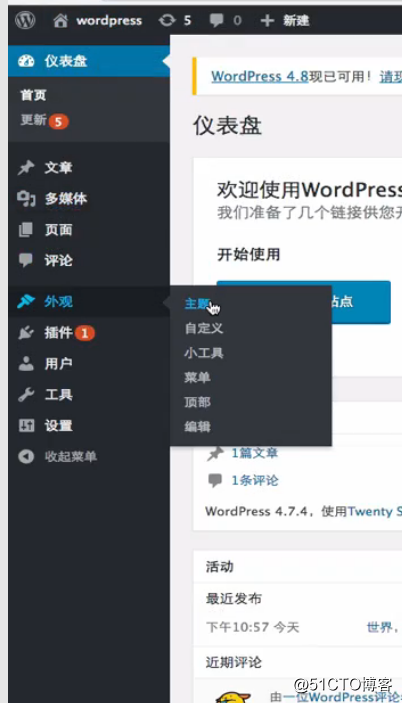Click the 插件 plugin icon

tap(26, 333)
